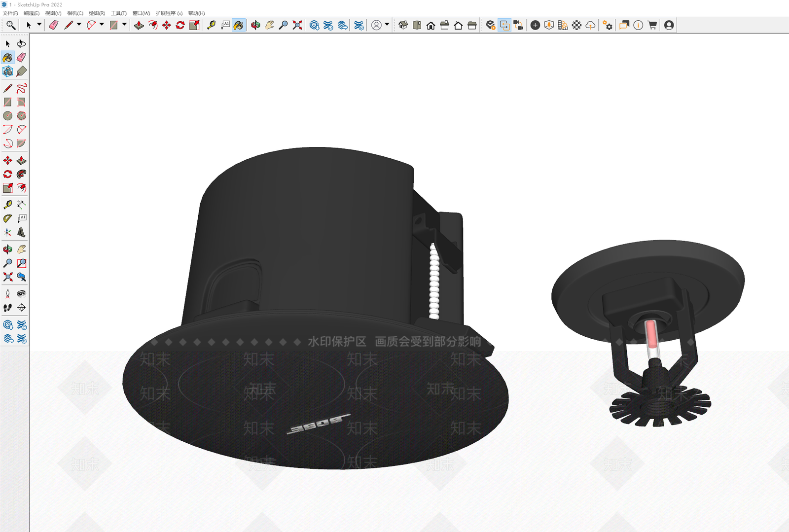
Task: Open the 相机(C) menu
Action: [75, 13]
